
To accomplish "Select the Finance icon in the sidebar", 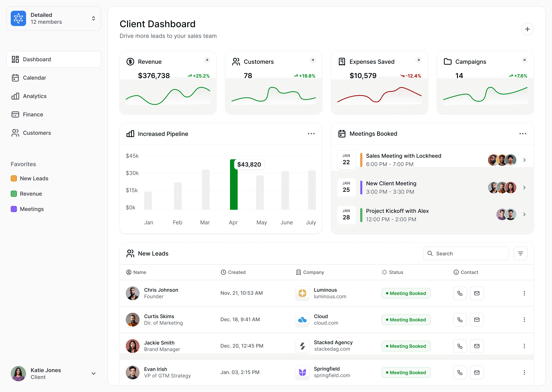I will (x=15, y=114).
